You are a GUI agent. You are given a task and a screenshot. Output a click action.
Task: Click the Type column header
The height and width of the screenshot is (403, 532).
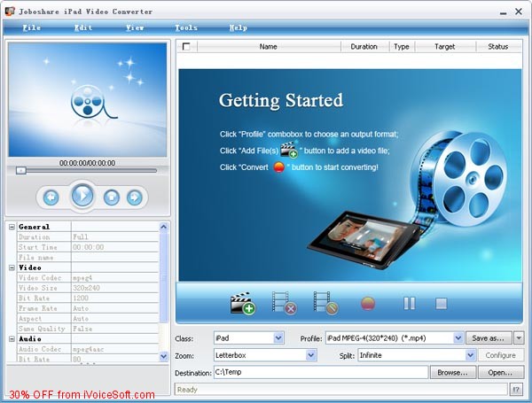coord(402,46)
